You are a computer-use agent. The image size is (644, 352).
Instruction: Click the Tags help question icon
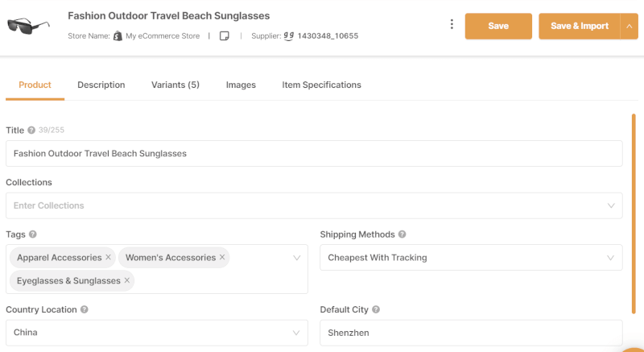(x=33, y=234)
